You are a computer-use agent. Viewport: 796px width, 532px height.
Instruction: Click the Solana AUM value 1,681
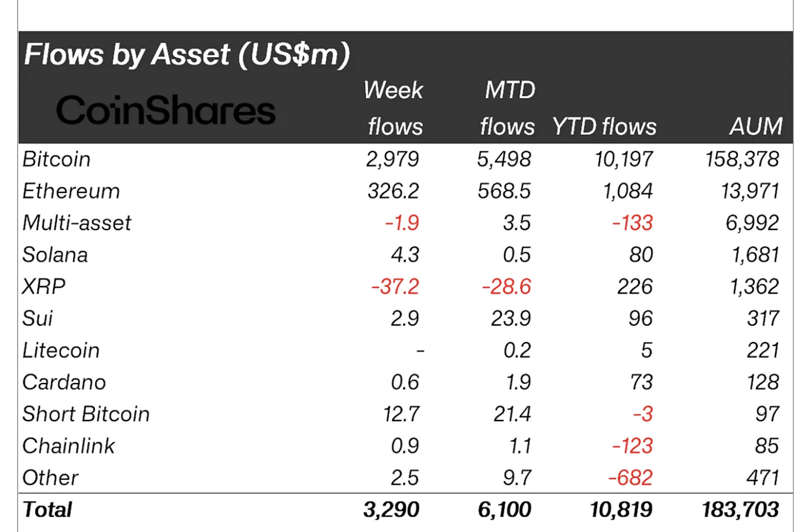coord(756,255)
